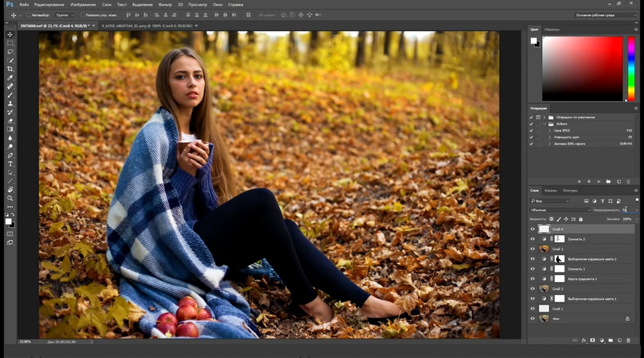Open the Непрозрачность opacity dropdown arrow

pos(636,210)
